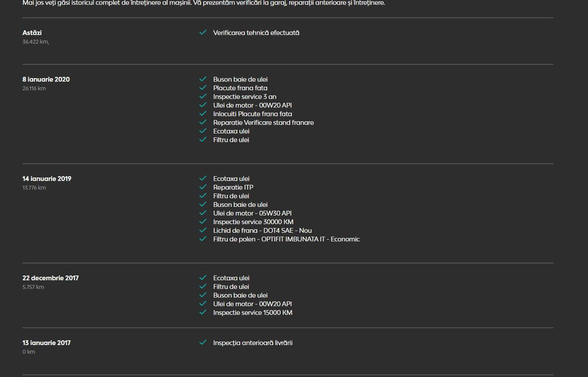This screenshot has height=377, width=588.
Task: Click the Ecotaxa ulei checkmark under 14 ianuarie 2019
Action: pos(203,178)
